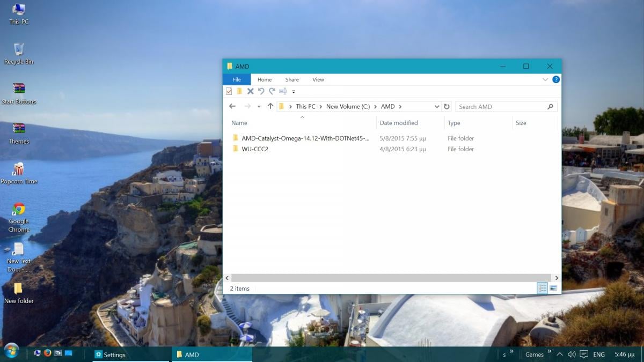Expand the ribbon using the chevron
644x362 pixels.
click(545, 79)
